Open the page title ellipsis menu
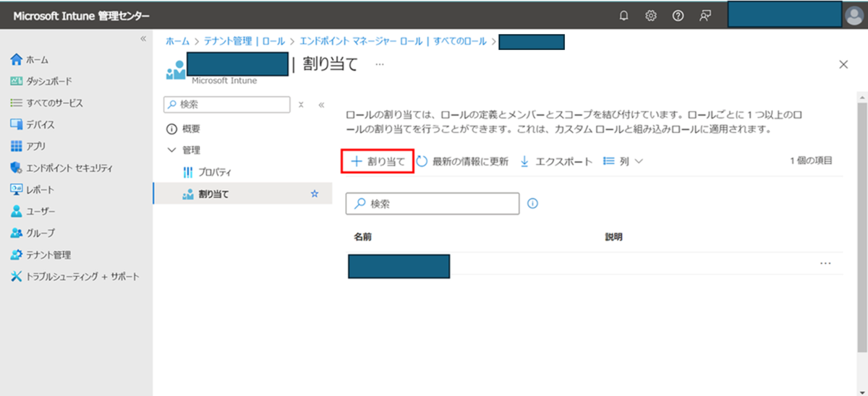 379,64
